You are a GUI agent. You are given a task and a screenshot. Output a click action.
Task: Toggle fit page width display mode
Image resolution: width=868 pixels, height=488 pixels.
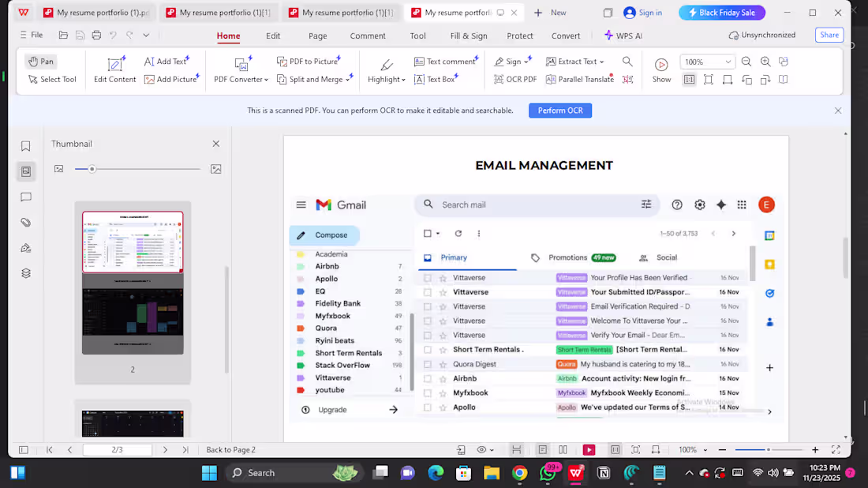click(x=728, y=79)
